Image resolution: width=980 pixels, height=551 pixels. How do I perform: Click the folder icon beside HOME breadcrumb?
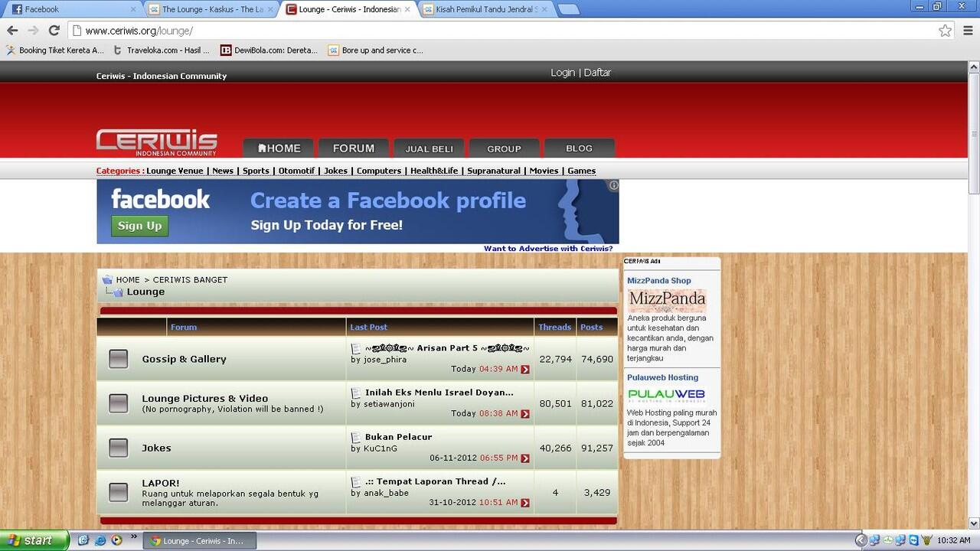coord(107,279)
